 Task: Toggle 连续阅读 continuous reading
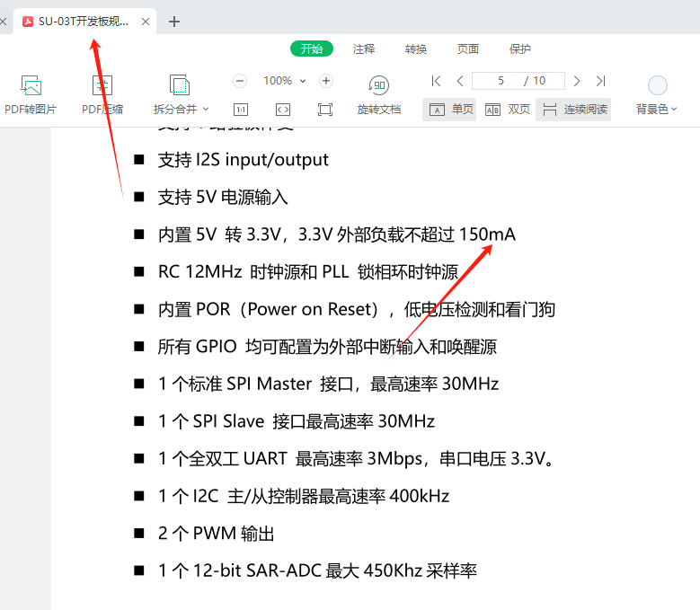pyautogui.click(x=574, y=110)
